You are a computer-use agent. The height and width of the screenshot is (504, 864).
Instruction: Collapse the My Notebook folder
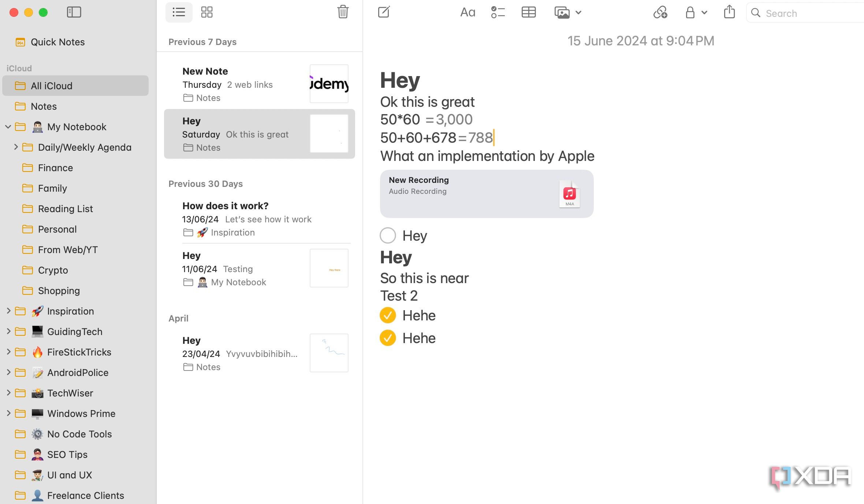[x=8, y=127]
